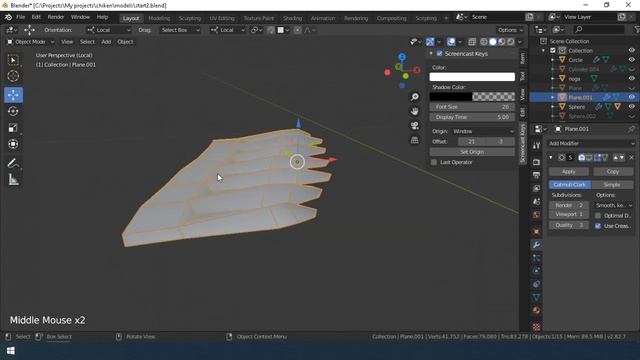This screenshot has width=640, height=360.
Task: Click the Set Origin button
Action: pos(472,152)
